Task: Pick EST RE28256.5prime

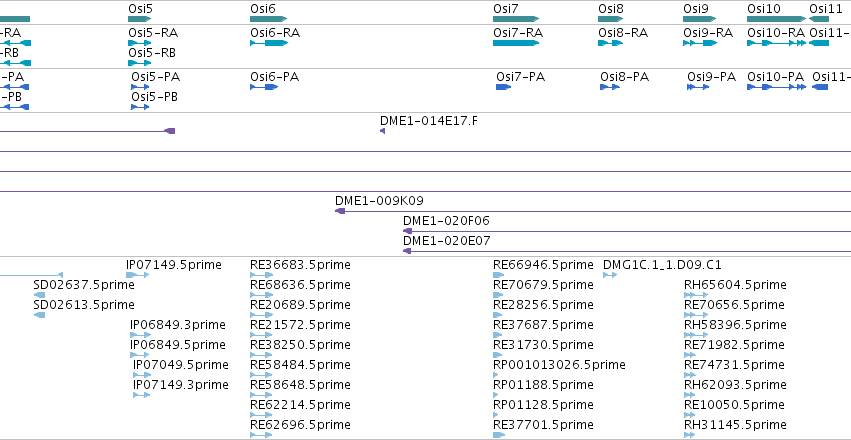Action: (499, 315)
